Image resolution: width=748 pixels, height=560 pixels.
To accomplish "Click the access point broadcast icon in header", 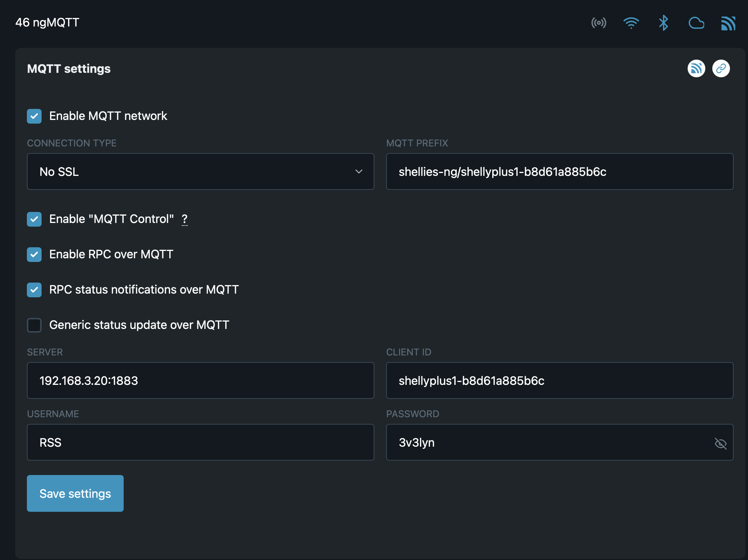I will point(599,23).
